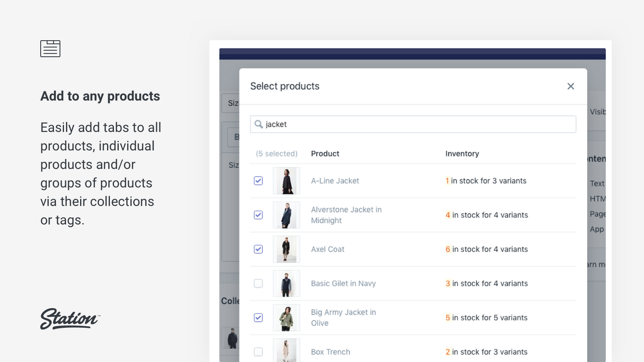Click the tabs illustration icon above the heading

click(50, 48)
